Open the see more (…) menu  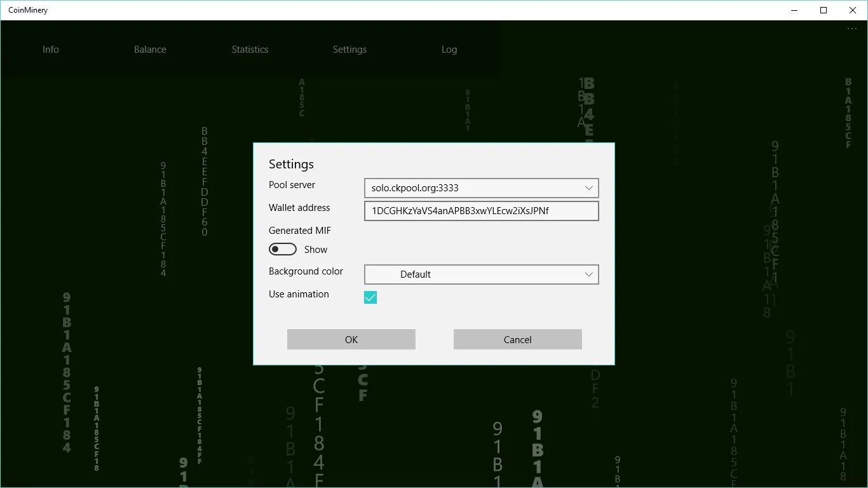pyautogui.click(x=851, y=28)
